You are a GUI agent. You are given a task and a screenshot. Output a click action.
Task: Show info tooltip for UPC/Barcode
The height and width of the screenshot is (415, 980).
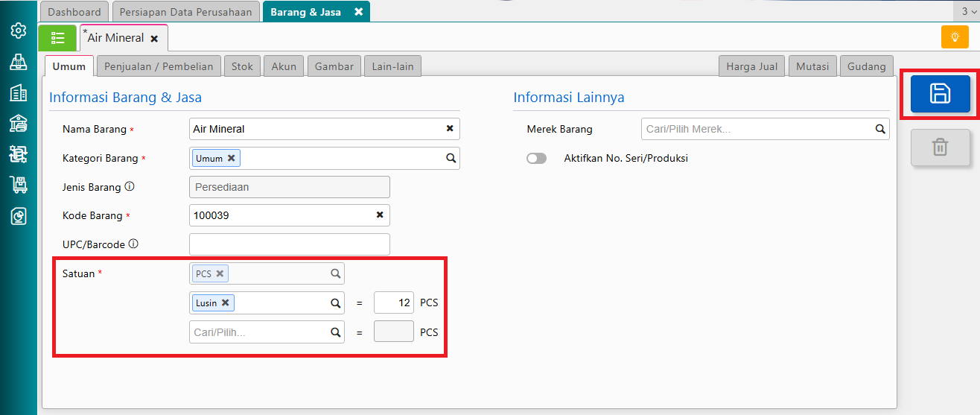[133, 244]
